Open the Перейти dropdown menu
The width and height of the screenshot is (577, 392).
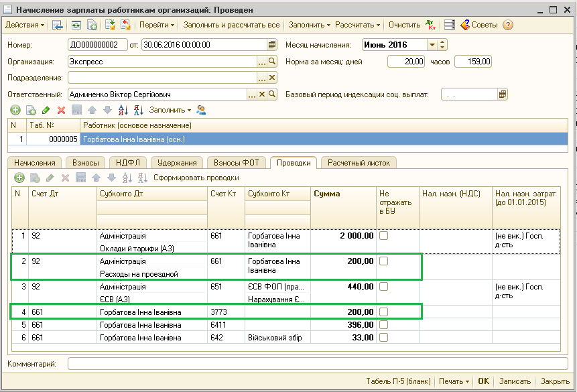click(x=156, y=25)
